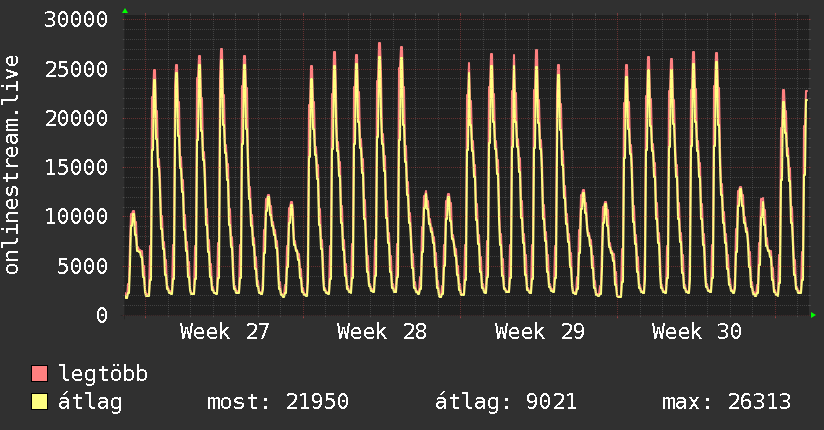The image size is (824, 430).
Task: Click the Week 30 axis label
Action: [697, 332]
